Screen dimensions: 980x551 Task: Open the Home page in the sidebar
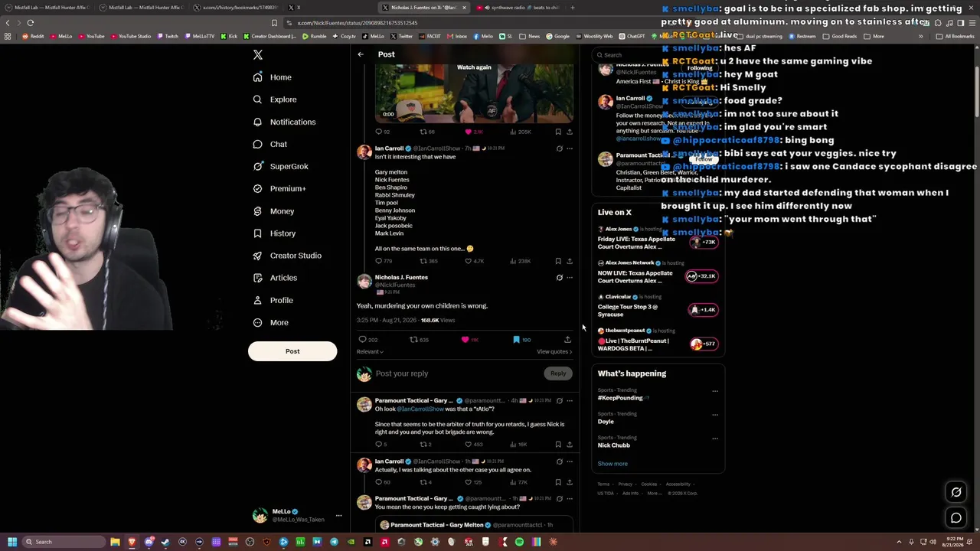[273, 77]
